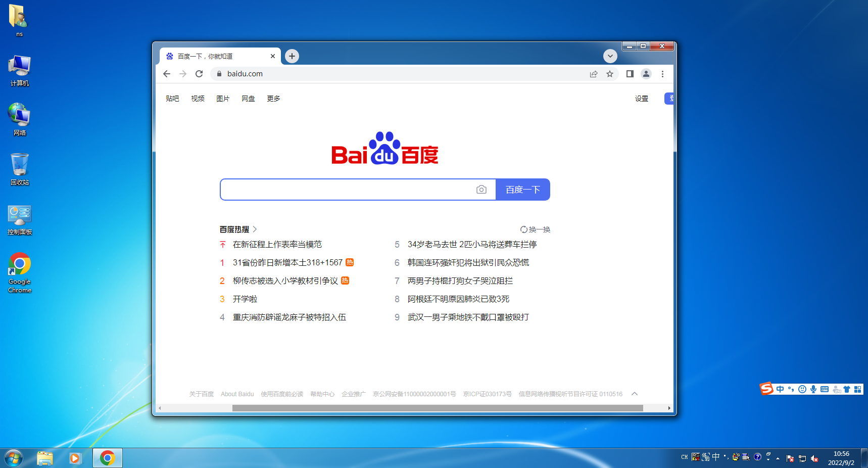
Task: Open the 视频 nav link
Action: tap(198, 99)
